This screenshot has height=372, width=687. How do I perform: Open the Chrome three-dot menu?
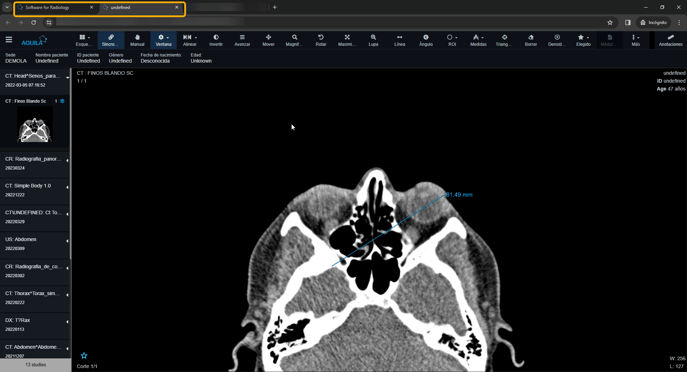pos(679,22)
